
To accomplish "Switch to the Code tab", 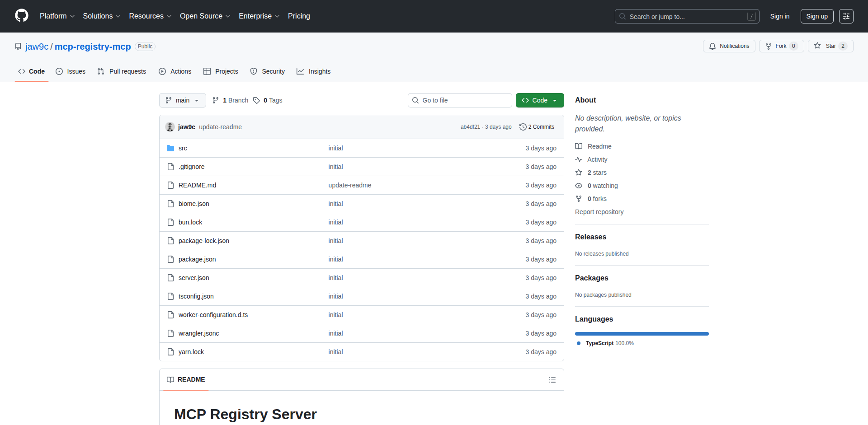I will tap(31, 71).
